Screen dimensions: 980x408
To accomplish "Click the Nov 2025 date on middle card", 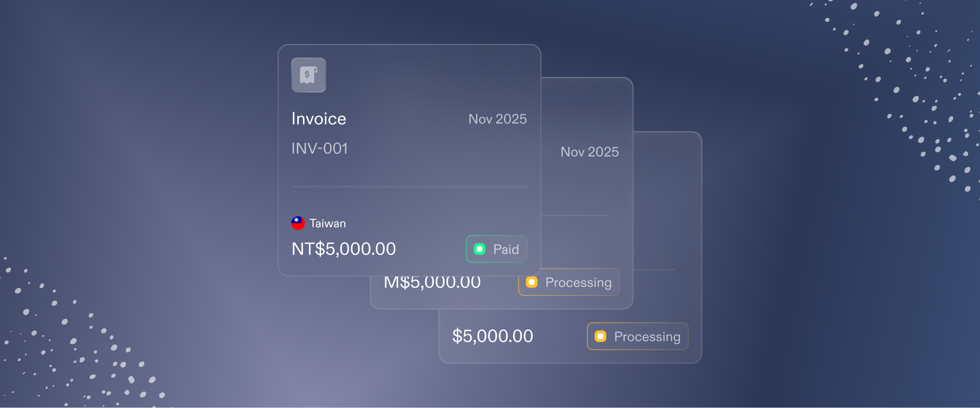I will (590, 152).
